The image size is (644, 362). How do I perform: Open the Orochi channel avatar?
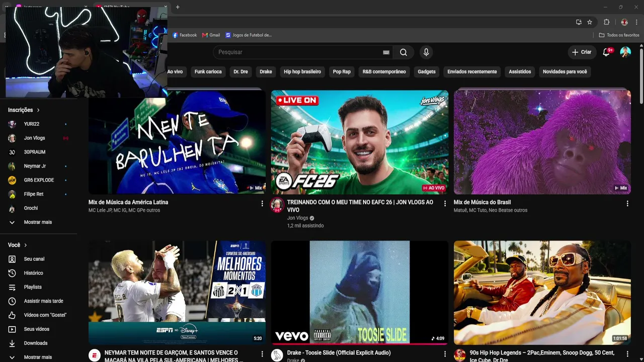click(12, 208)
